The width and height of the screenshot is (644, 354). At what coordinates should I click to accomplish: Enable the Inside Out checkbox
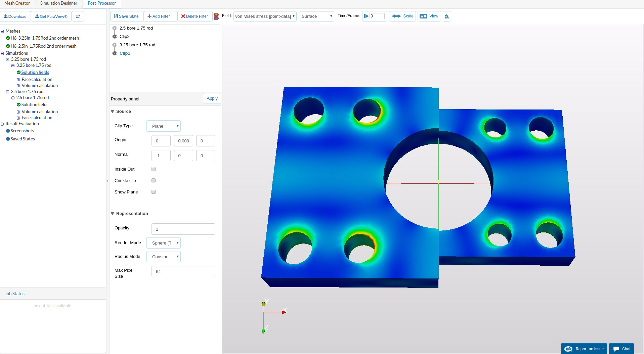click(x=154, y=169)
